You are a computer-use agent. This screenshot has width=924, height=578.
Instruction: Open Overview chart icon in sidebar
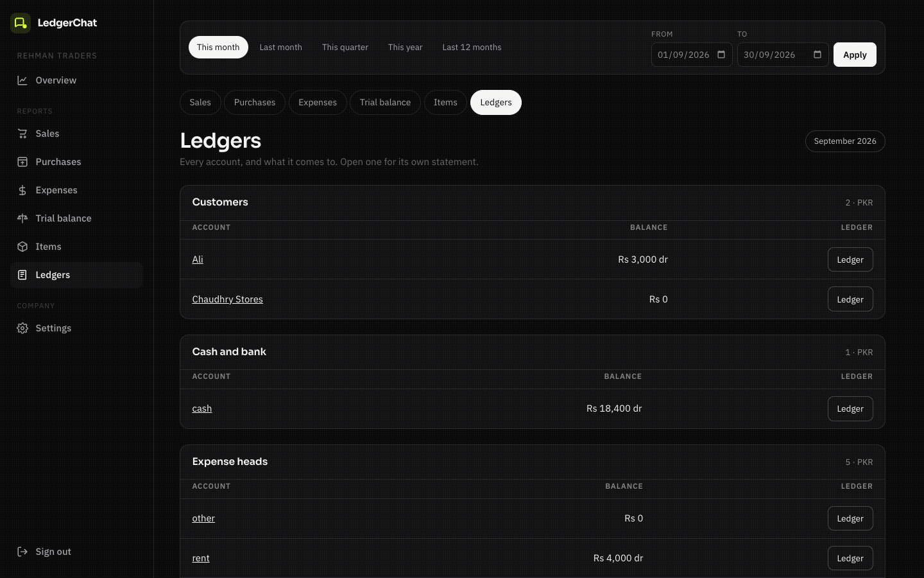22,80
